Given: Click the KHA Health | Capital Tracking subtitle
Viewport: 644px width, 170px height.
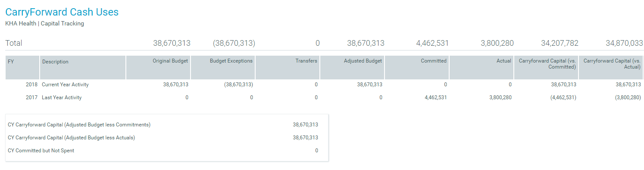Looking at the screenshot, I should point(44,24).
